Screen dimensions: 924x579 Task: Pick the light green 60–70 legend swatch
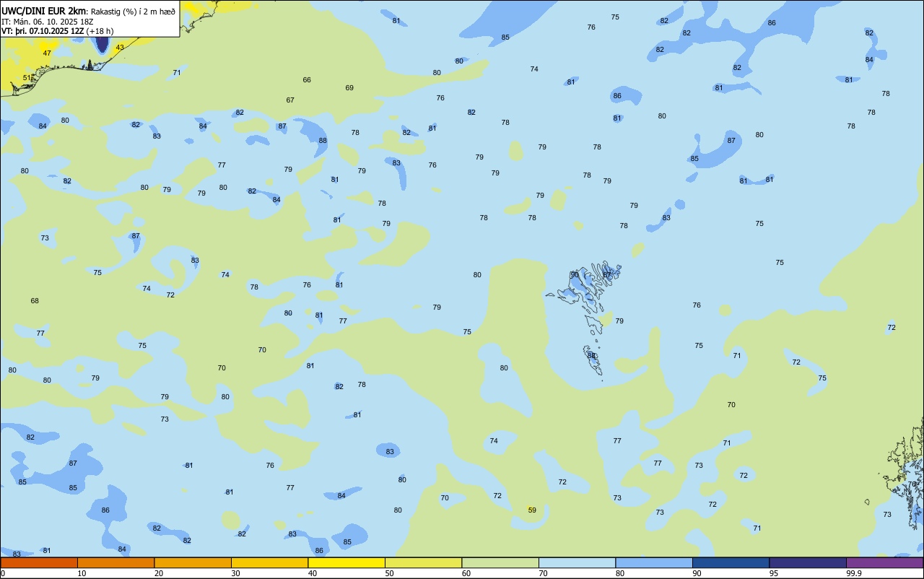coord(500,562)
